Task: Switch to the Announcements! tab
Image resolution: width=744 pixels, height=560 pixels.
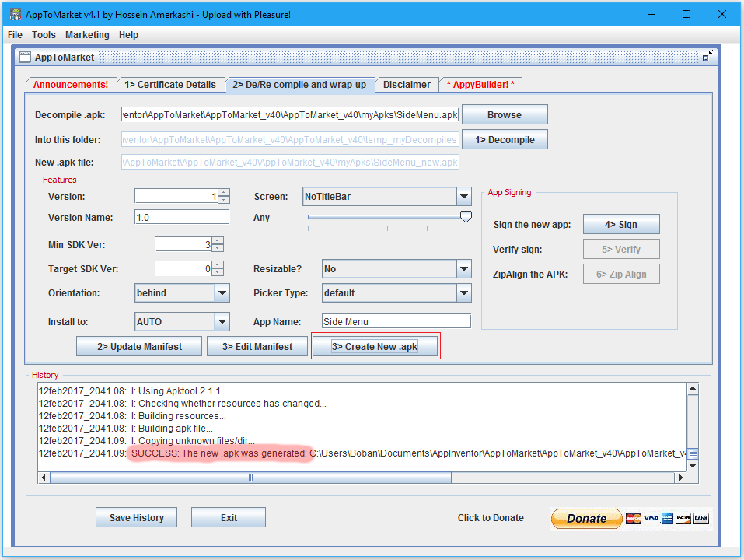Action: [71, 85]
